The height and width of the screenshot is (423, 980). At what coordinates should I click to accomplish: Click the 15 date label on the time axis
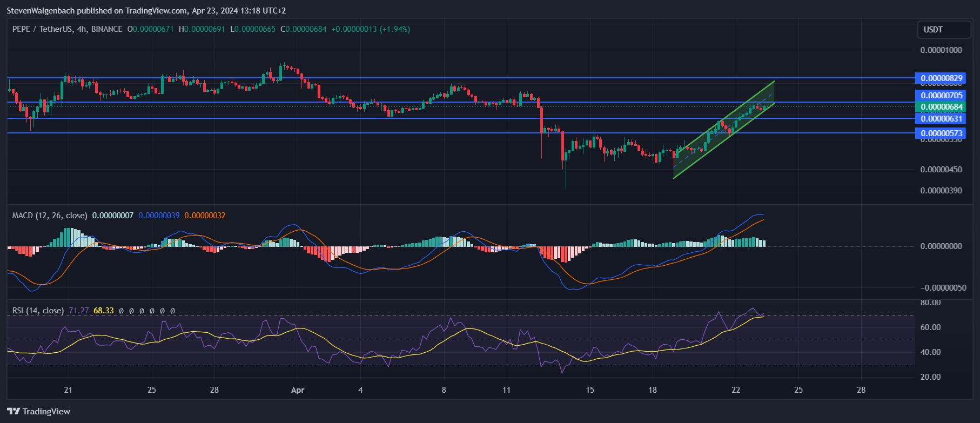[x=590, y=390]
